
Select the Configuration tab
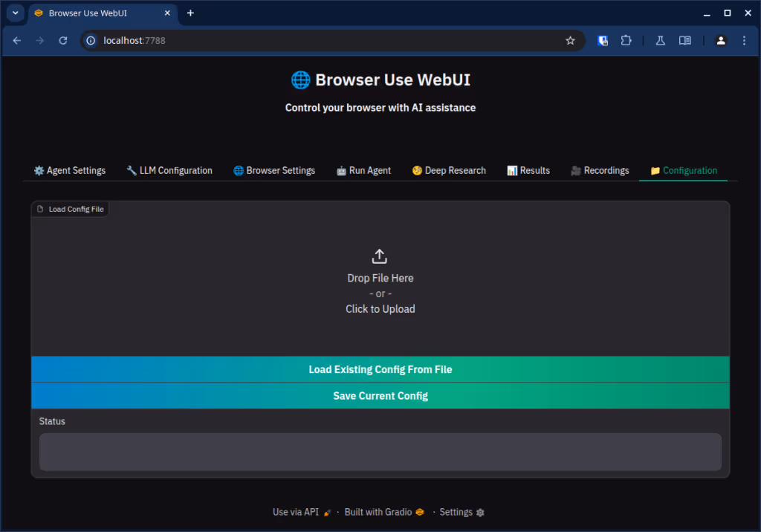[684, 170]
